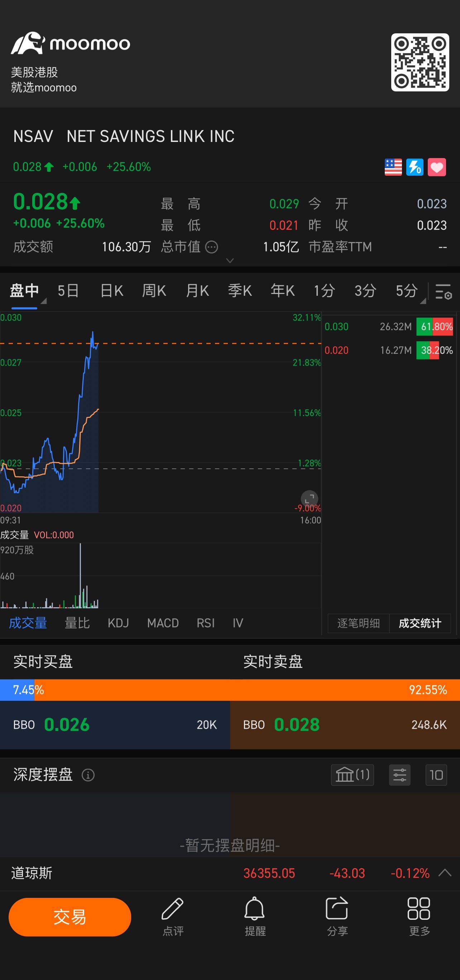Tap the 38.20% volume ratio bar
460x980 pixels.
tap(435, 350)
